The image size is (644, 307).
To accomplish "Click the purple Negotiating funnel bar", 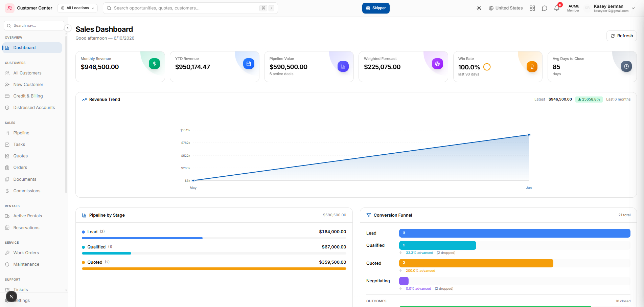I will 404,281.
